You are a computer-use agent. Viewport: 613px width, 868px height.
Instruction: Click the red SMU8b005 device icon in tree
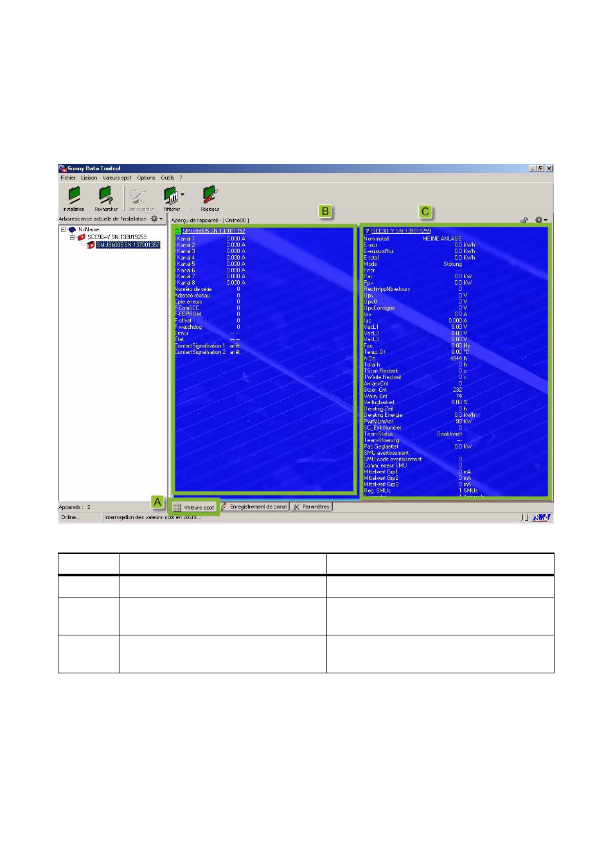pos(91,245)
